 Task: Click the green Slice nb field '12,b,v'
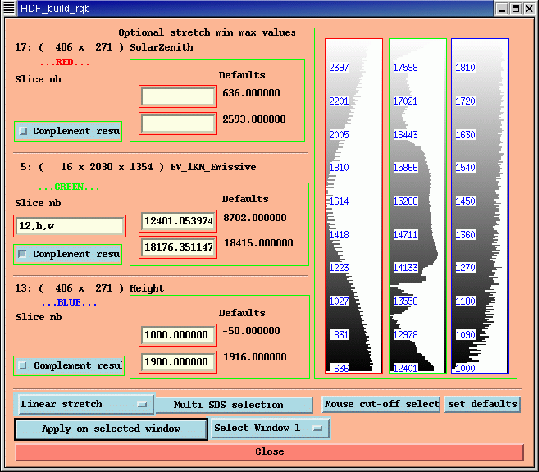point(69,226)
